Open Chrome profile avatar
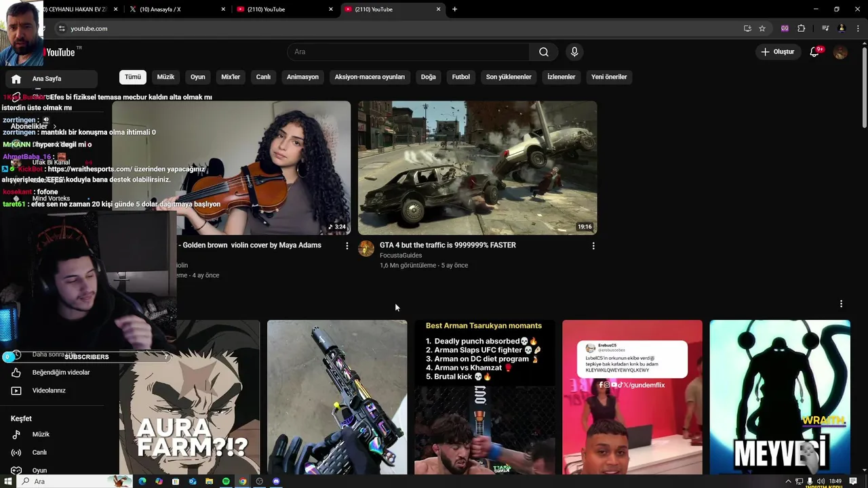Viewport: 868px width, 488px height. (842, 28)
